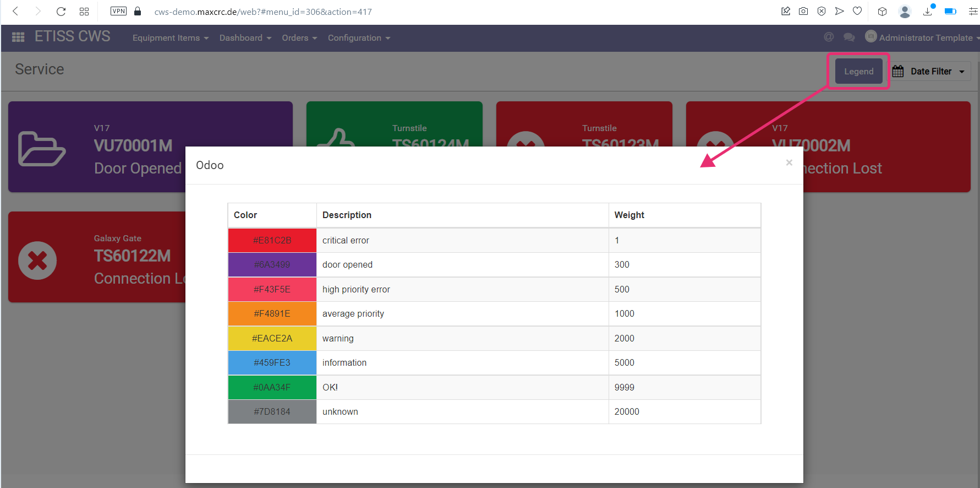Image resolution: width=980 pixels, height=488 pixels.
Task: Go back with the browser back arrow
Action: click(x=15, y=11)
